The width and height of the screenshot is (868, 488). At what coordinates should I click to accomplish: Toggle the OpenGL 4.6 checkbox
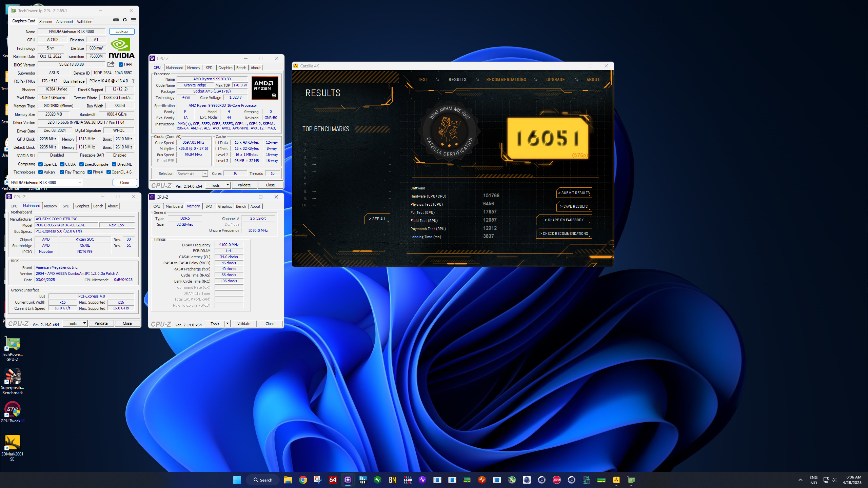pos(109,172)
